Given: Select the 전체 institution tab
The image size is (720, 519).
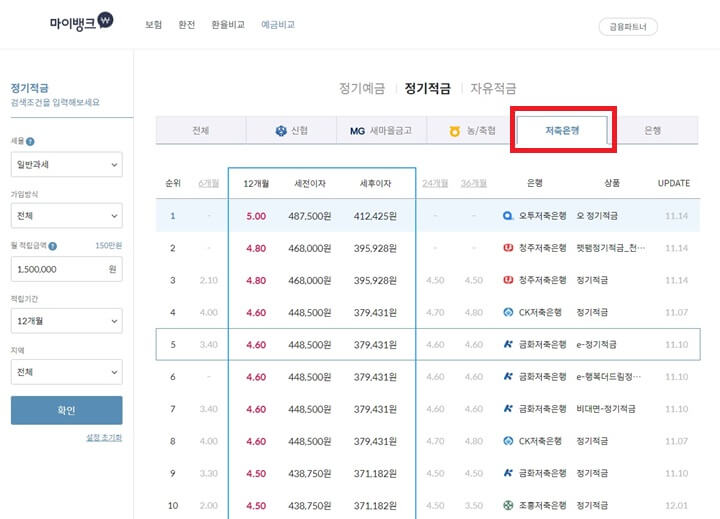Looking at the screenshot, I should [x=201, y=130].
